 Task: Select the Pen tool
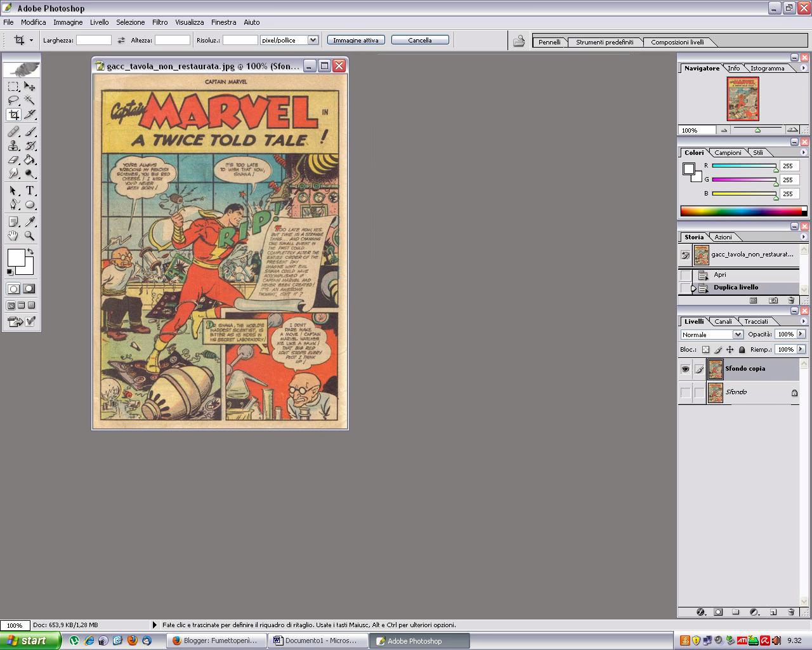pyautogui.click(x=13, y=204)
